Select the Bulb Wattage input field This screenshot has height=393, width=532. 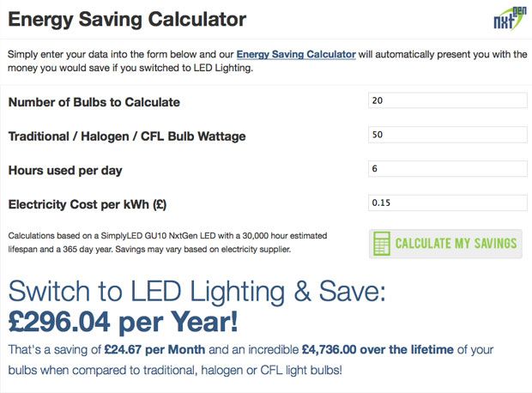click(x=448, y=135)
